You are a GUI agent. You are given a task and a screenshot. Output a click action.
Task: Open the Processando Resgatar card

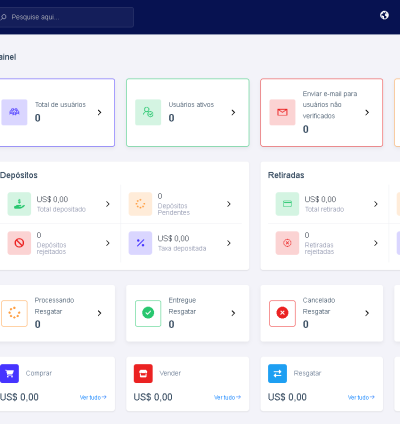(x=57, y=313)
